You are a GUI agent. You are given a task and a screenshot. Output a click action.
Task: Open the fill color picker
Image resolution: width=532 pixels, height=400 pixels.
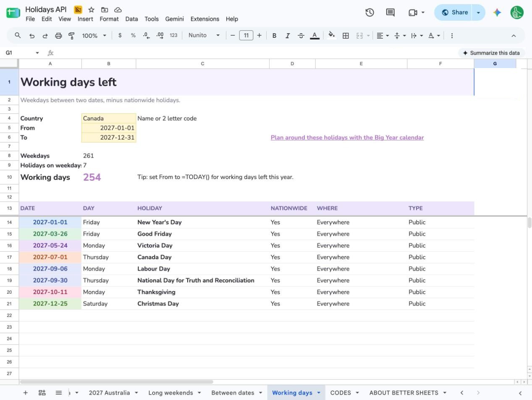(x=332, y=36)
